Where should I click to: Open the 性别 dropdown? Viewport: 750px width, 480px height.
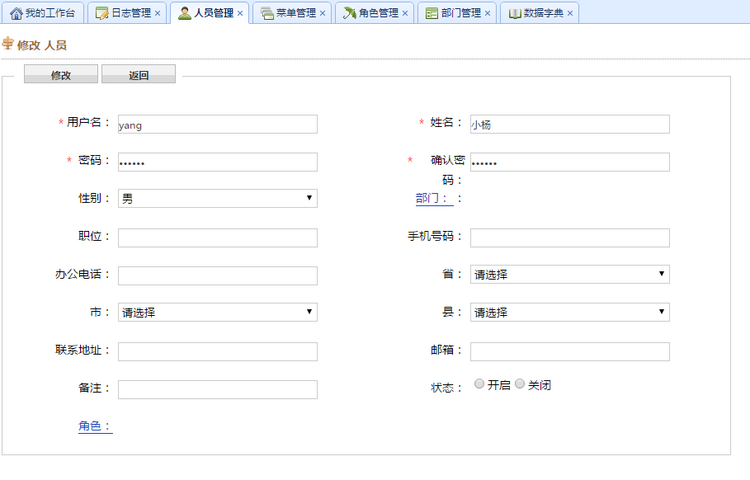[218, 198]
